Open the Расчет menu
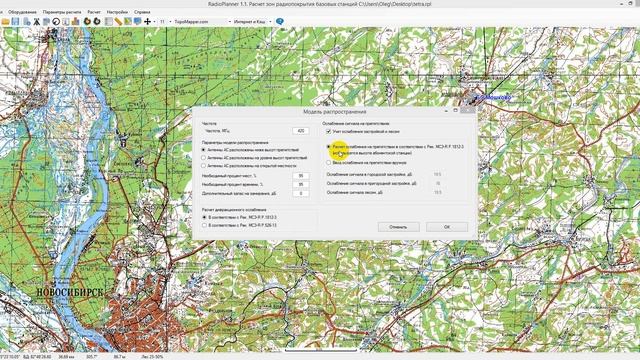 click(94, 12)
